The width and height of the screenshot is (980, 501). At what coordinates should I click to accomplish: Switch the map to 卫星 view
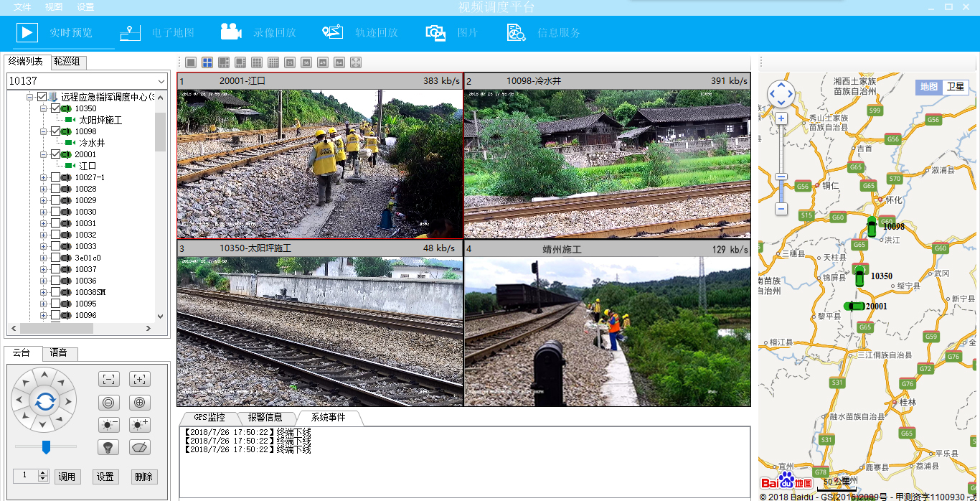(x=956, y=87)
